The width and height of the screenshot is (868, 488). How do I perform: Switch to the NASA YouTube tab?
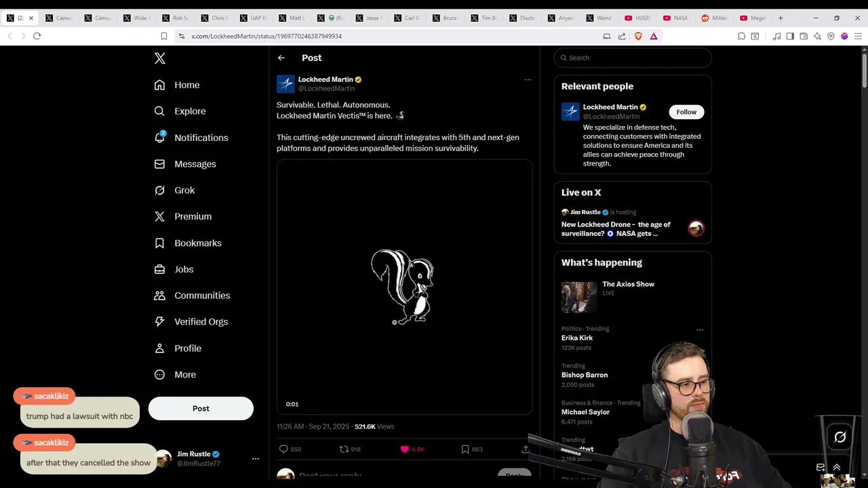[677, 18]
